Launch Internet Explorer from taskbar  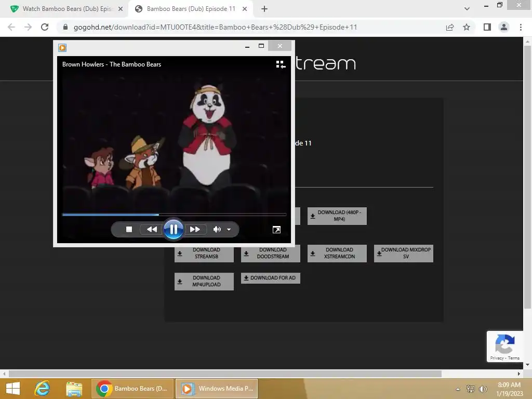tap(43, 389)
